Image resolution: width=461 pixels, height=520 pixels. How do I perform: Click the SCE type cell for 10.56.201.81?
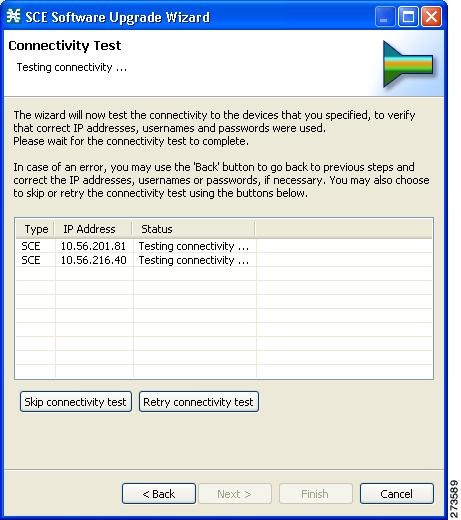tap(35, 246)
